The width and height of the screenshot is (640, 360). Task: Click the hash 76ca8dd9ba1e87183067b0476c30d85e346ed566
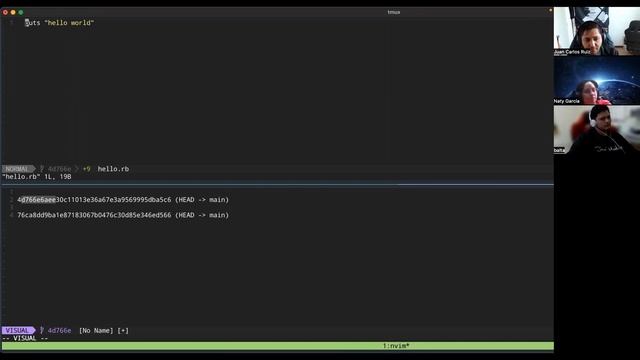coord(94,215)
